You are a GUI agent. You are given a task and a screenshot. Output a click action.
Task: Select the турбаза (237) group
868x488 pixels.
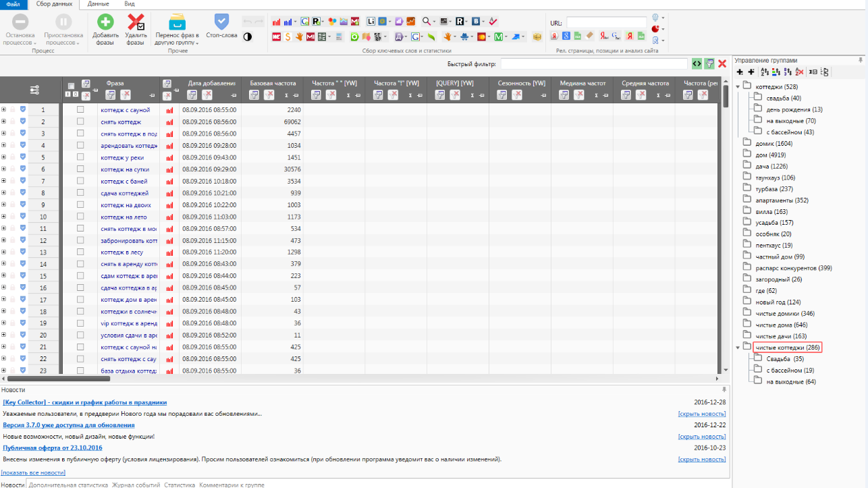[x=774, y=189]
